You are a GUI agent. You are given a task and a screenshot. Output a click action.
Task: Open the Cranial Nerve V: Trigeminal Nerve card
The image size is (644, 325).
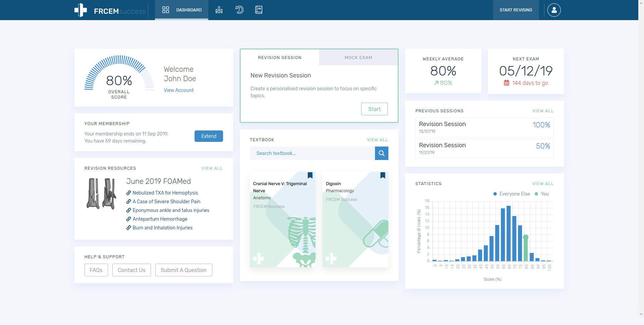click(283, 219)
